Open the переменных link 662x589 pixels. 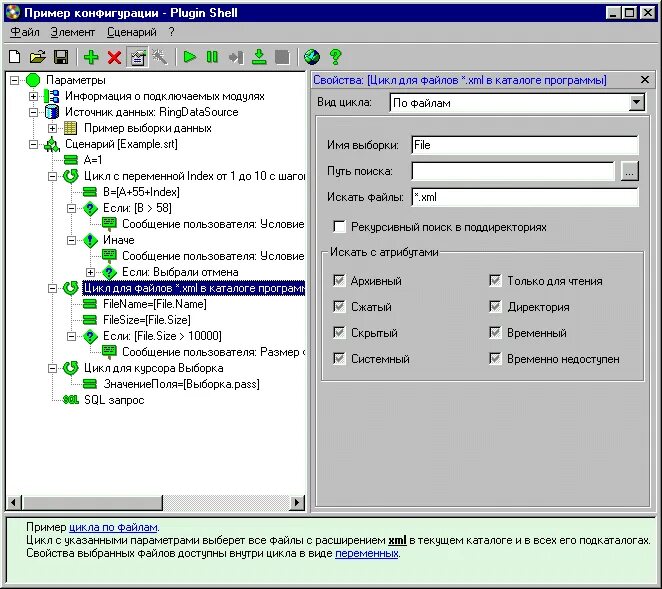point(366,553)
